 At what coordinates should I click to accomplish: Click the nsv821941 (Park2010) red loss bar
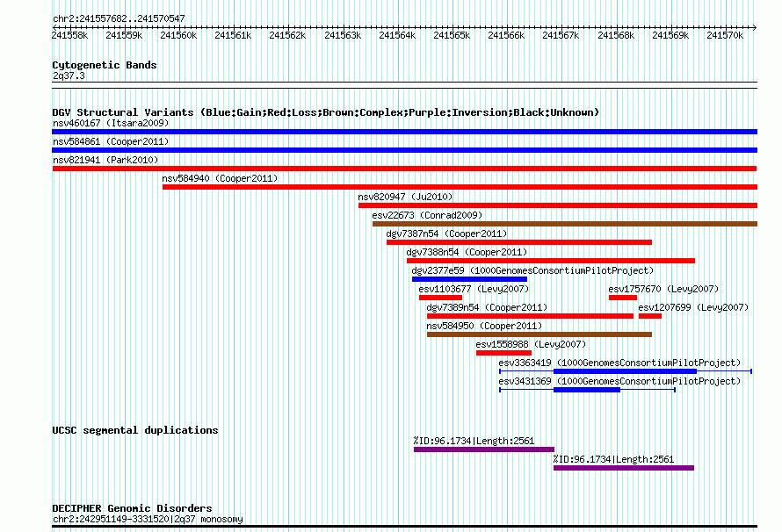pos(404,169)
